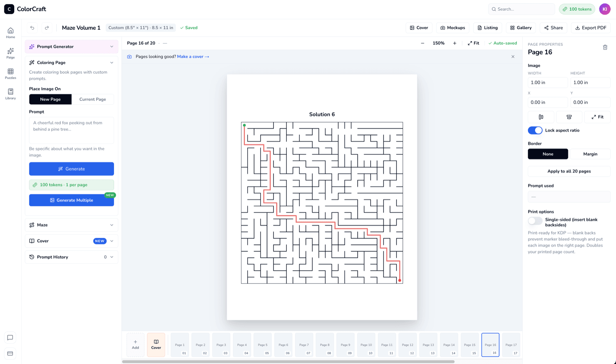Click the redo arrow
This screenshot has width=616, height=364.
pos(47,28)
